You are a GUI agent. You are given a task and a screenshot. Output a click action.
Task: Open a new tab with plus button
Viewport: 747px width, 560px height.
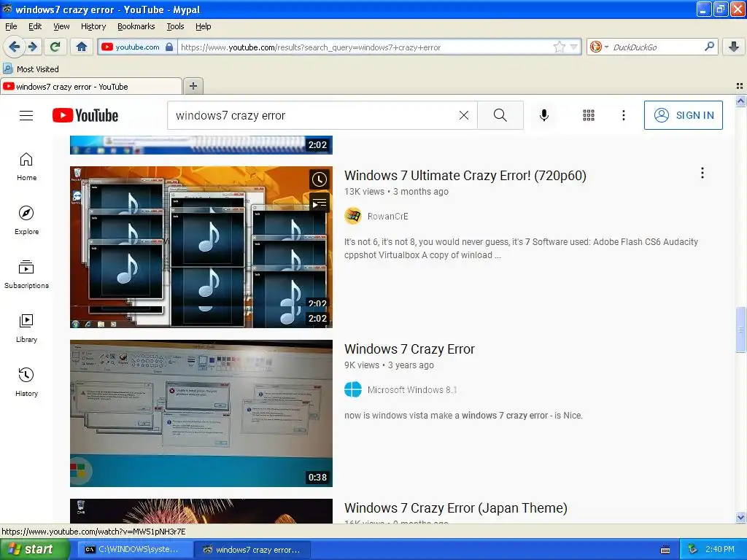[x=193, y=86]
